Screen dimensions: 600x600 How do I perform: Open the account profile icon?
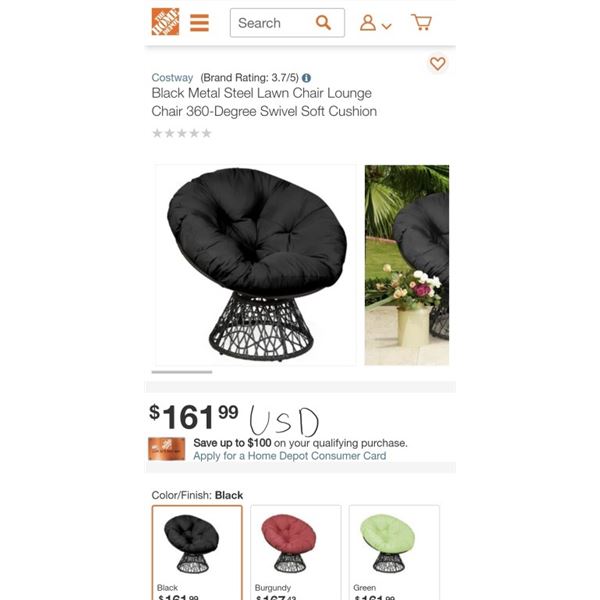[368, 23]
